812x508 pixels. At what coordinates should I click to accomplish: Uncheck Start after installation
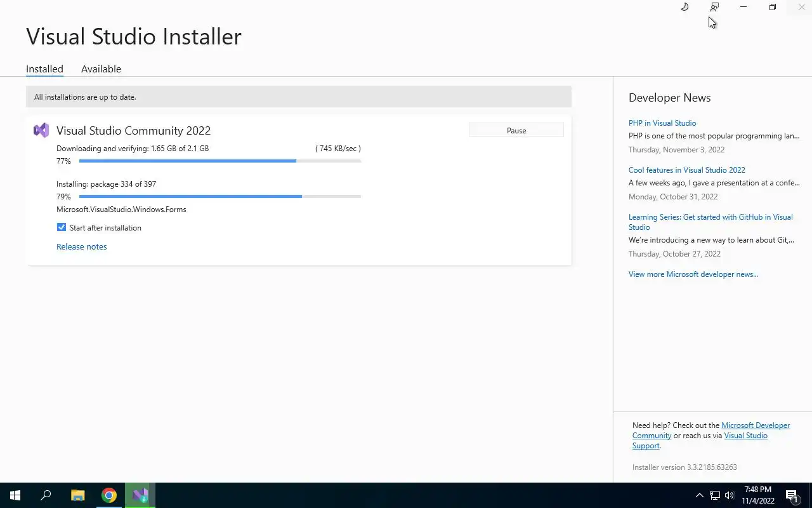click(62, 227)
